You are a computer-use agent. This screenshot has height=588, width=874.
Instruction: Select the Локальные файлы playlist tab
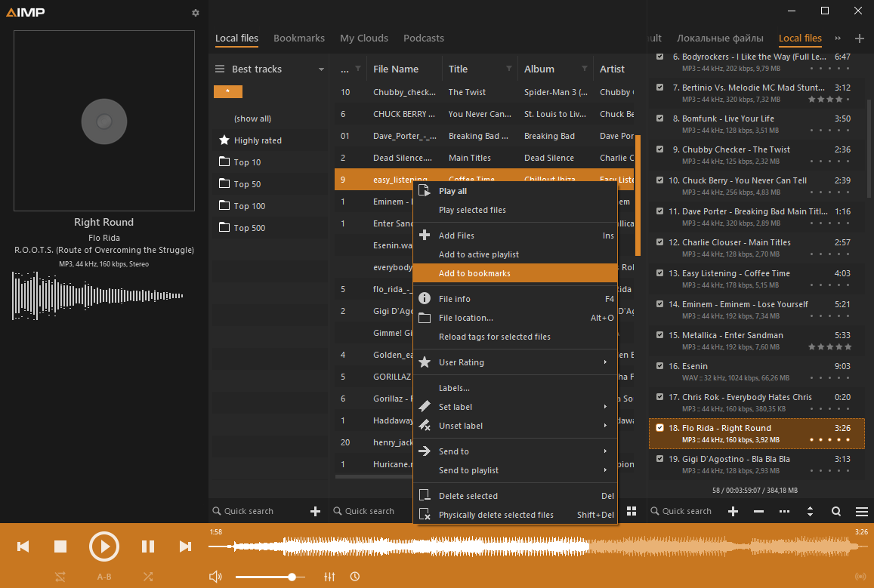click(720, 38)
